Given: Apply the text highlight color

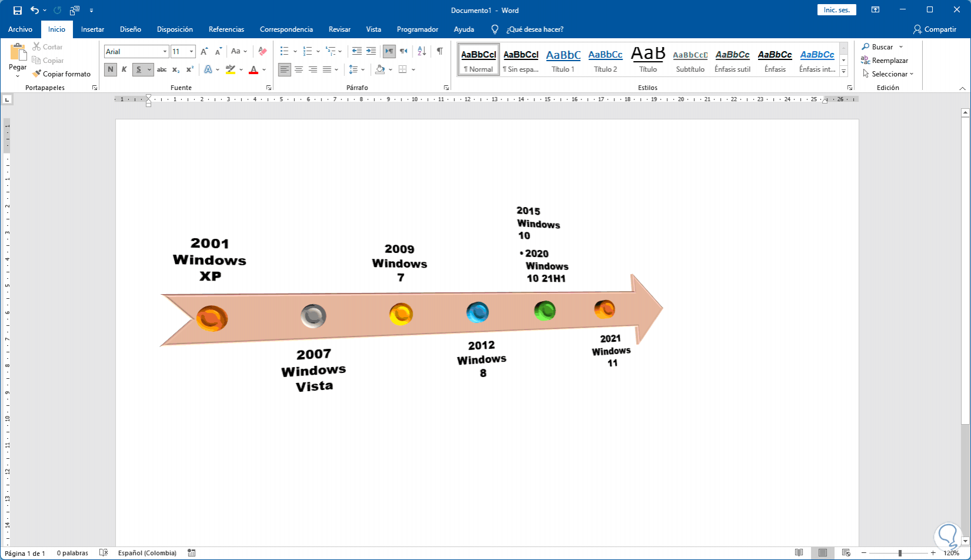Looking at the screenshot, I should pyautogui.click(x=230, y=69).
